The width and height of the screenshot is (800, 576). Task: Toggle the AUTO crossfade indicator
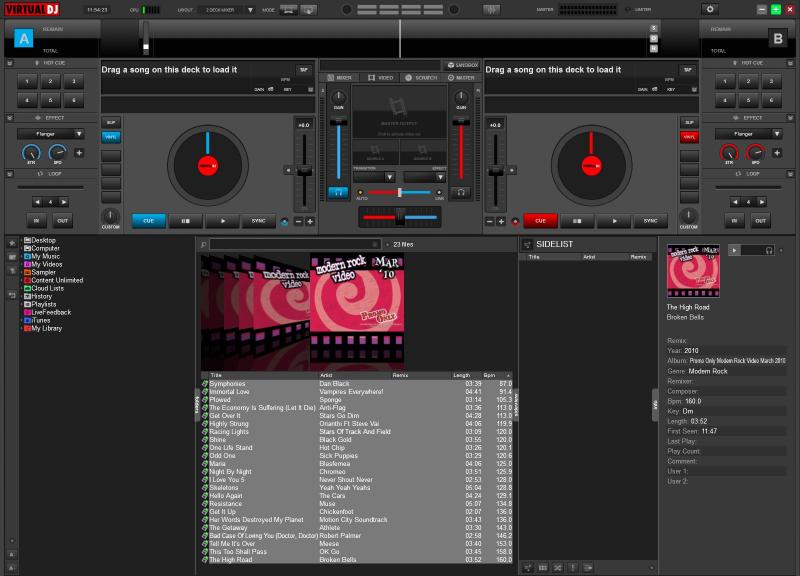(361, 192)
